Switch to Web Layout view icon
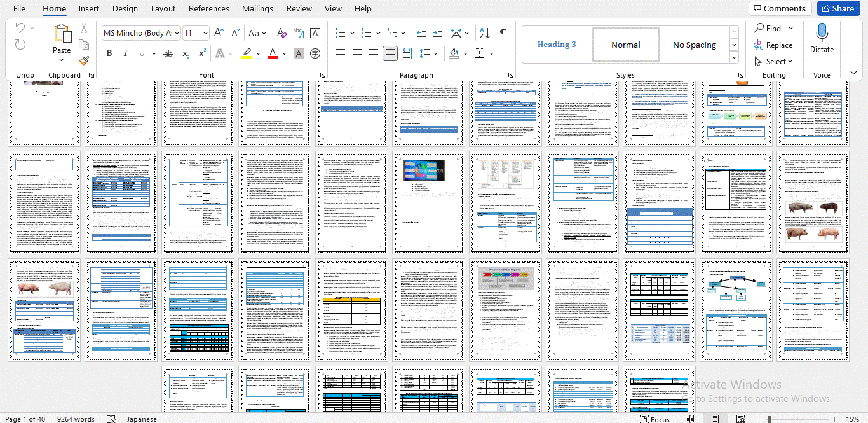The height and width of the screenshot is (423, 868). (x=740, y=419)
